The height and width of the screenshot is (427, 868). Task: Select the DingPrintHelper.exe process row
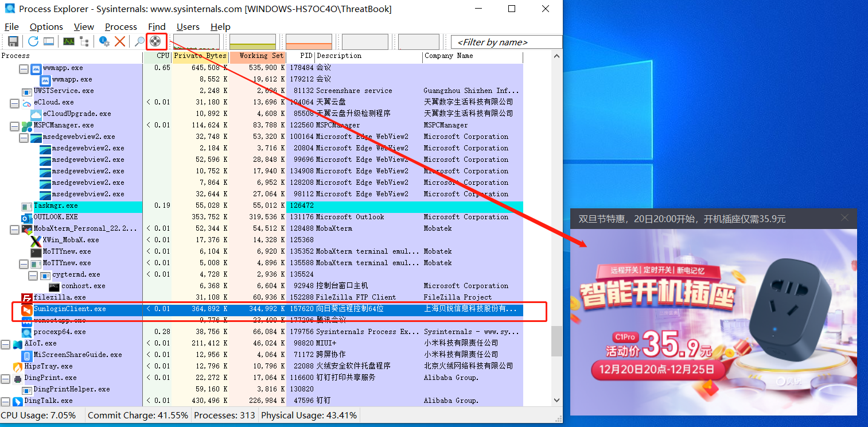(x=262, y=389)
